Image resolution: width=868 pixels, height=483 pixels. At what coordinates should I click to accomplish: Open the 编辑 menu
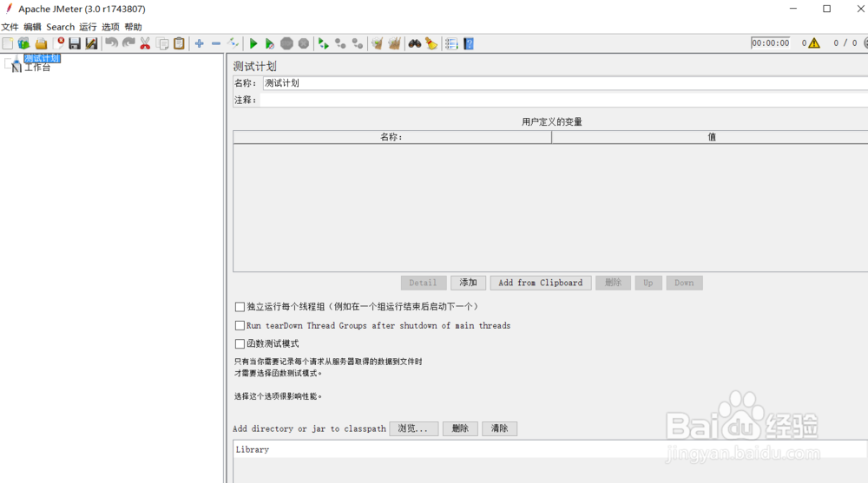[x=32, y=27]
